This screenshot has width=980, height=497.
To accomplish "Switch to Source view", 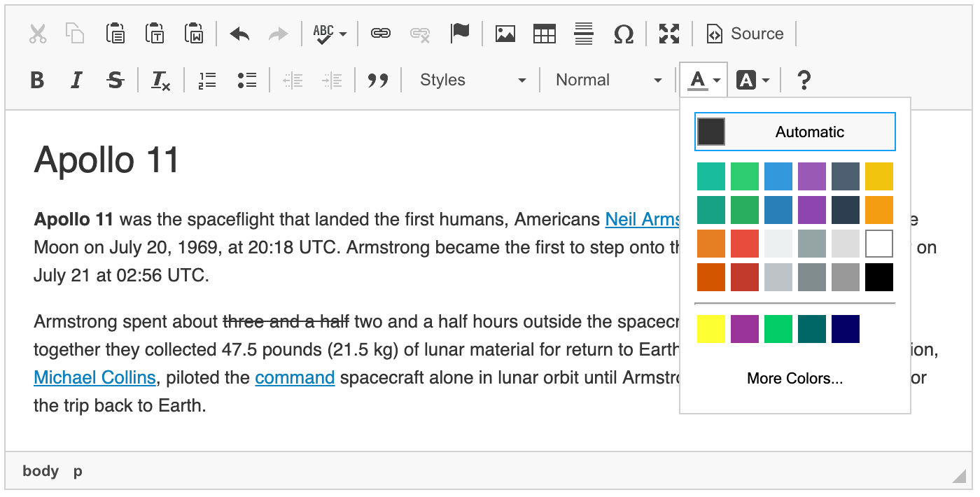I will tap(745, 34).
